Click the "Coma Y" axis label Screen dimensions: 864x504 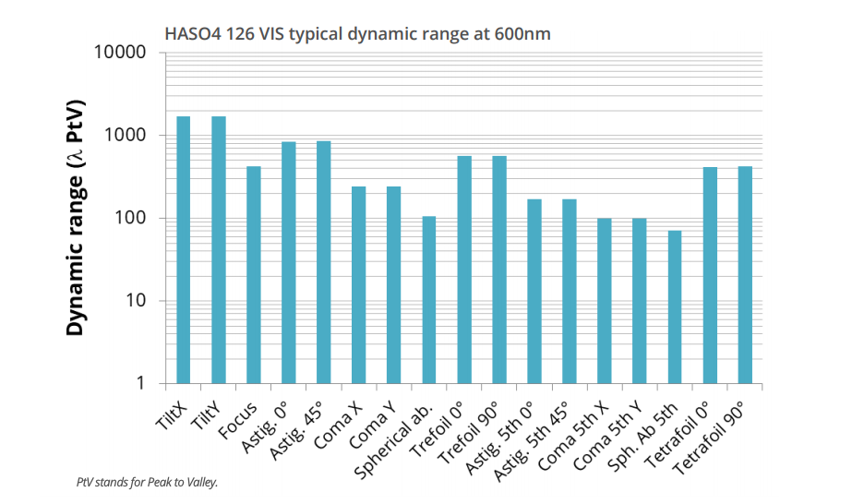[373, 425]
